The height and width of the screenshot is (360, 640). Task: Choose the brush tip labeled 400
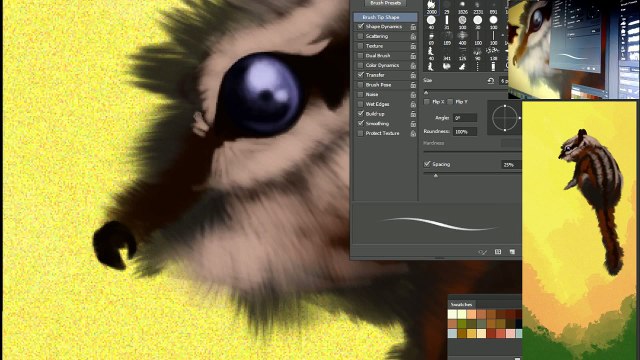tap(462, 38)
